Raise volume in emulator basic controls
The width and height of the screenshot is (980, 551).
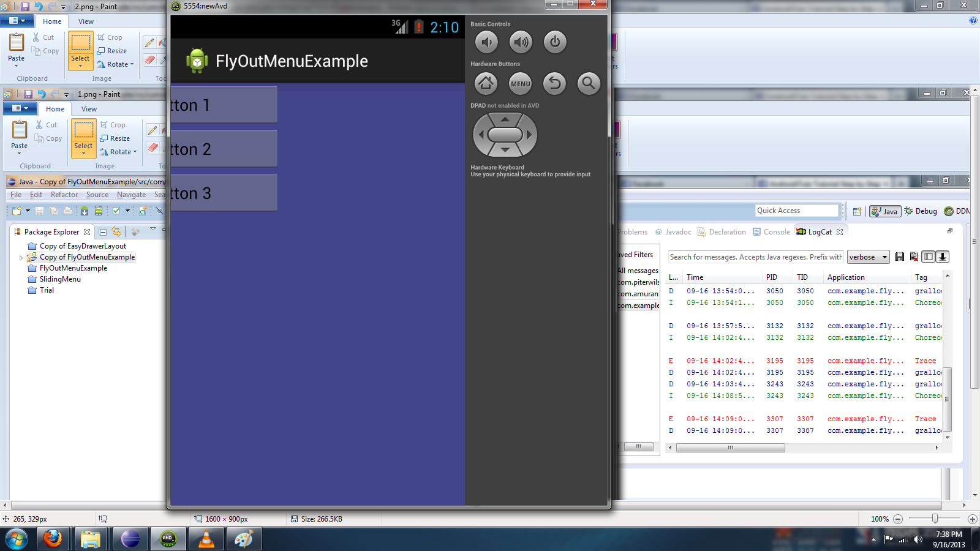(x=521, y=42)
